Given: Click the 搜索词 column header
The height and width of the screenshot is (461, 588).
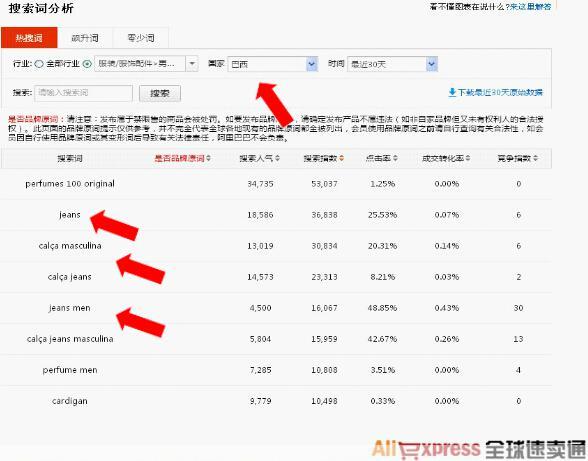Looking at the screenshot, I should (x=70, y=158).
